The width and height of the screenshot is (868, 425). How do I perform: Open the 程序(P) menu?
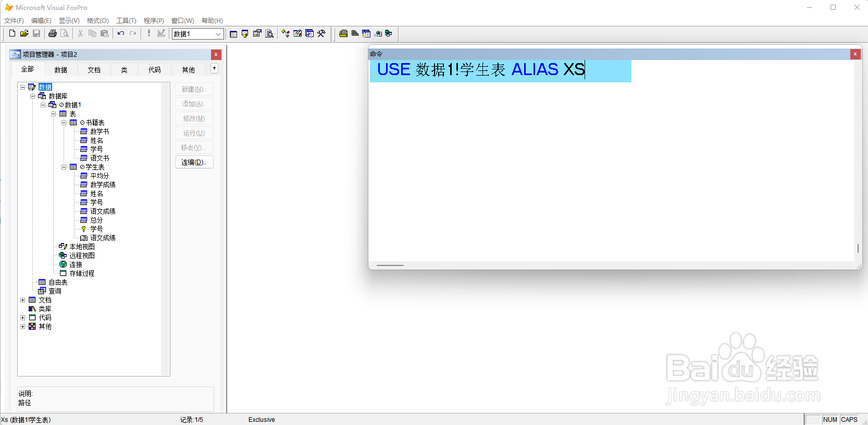point(154,21)
